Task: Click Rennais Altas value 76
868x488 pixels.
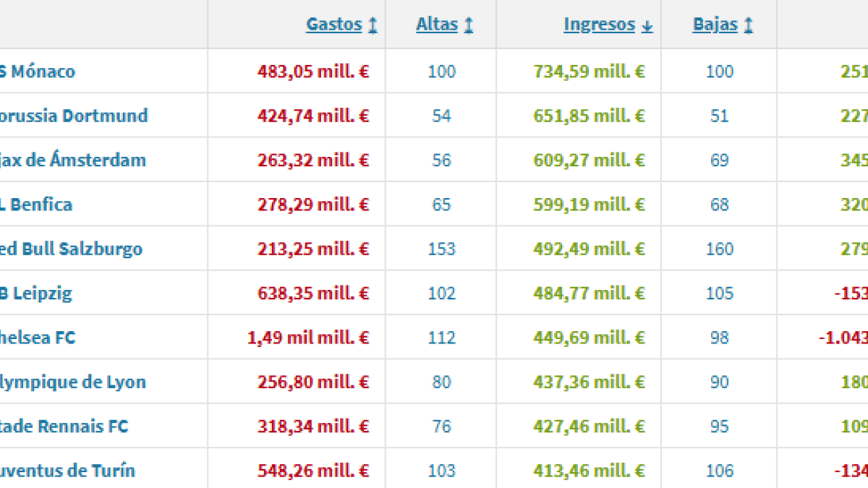Action: [441, 427]
